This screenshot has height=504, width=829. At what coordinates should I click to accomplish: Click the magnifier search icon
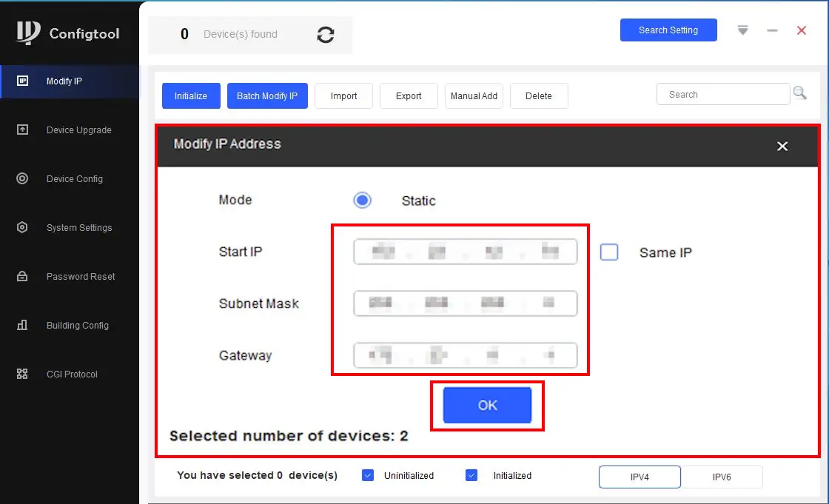click(x=799, y=93)
